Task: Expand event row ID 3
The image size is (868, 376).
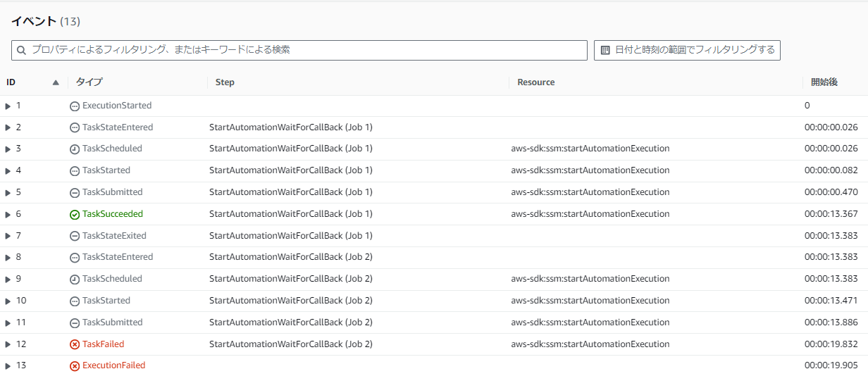Action: click(8, 149)
